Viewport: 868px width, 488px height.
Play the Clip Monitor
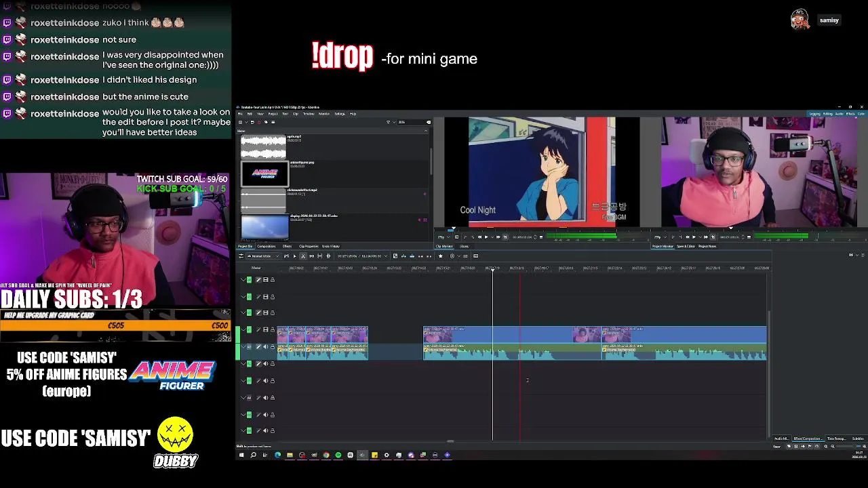coord(486,237)
